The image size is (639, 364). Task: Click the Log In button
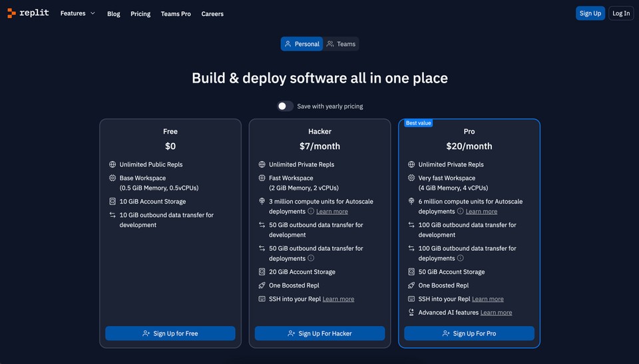tap(621, 13)
